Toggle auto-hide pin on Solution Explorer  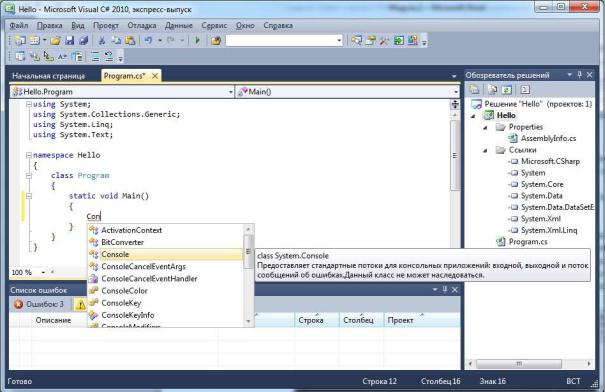pyautogui.click(x=580, y=75)
